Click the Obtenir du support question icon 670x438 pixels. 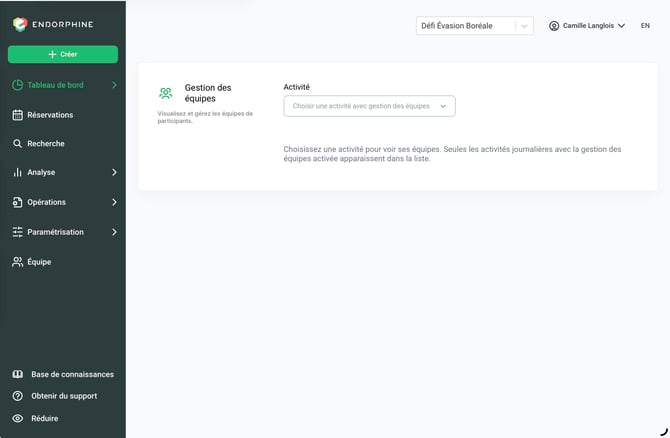(x=18, y=396)
